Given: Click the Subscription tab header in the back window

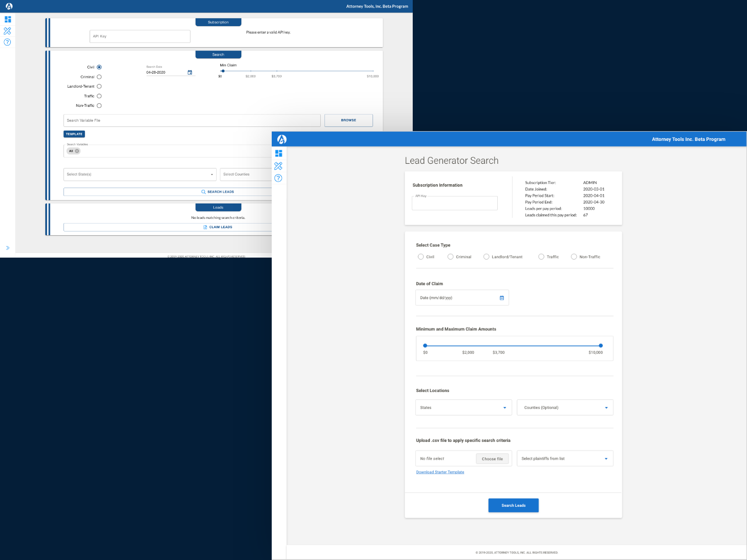Looking at the screenshot, I should (218, 22).
